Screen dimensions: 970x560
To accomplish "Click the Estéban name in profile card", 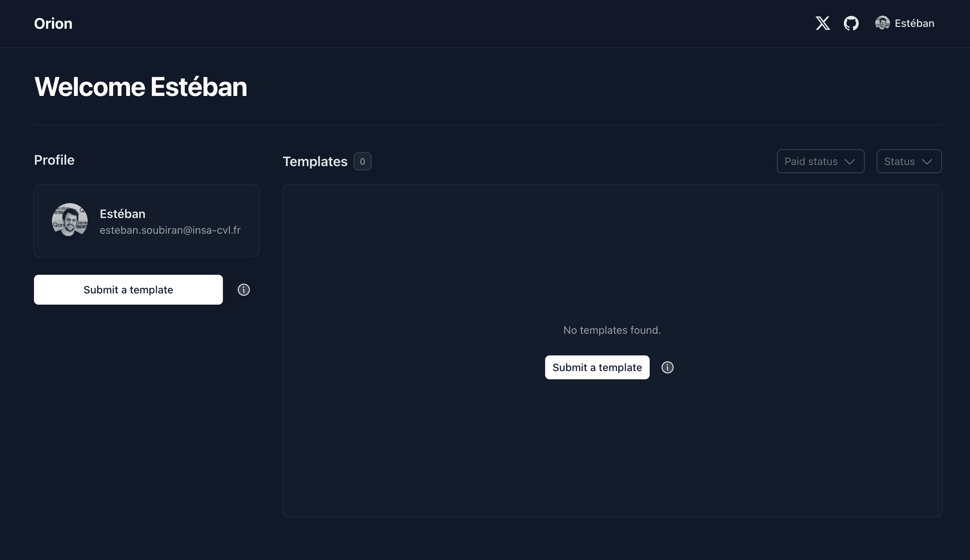I will tap(122, 214).
